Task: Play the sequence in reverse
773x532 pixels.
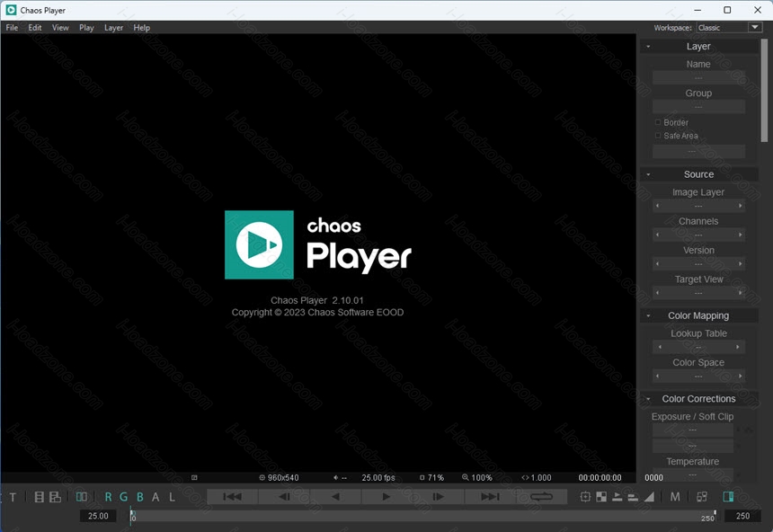Action: tap(336, 496)
